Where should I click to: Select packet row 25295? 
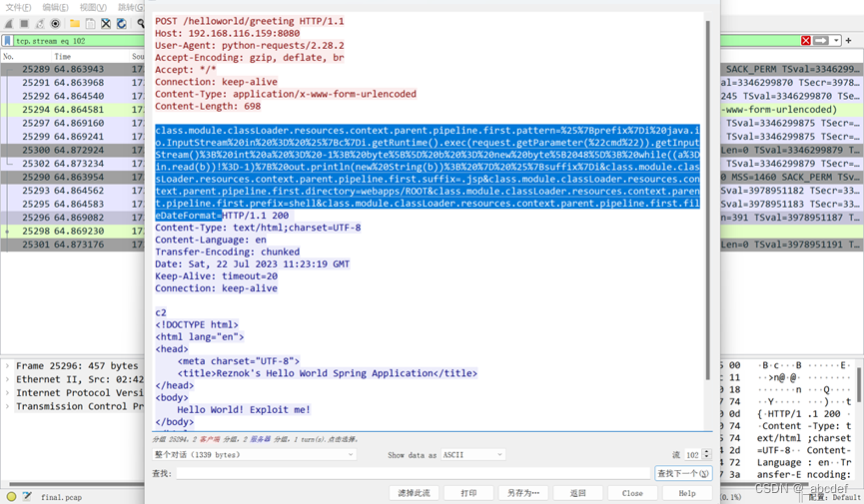(x=73, y=204)
